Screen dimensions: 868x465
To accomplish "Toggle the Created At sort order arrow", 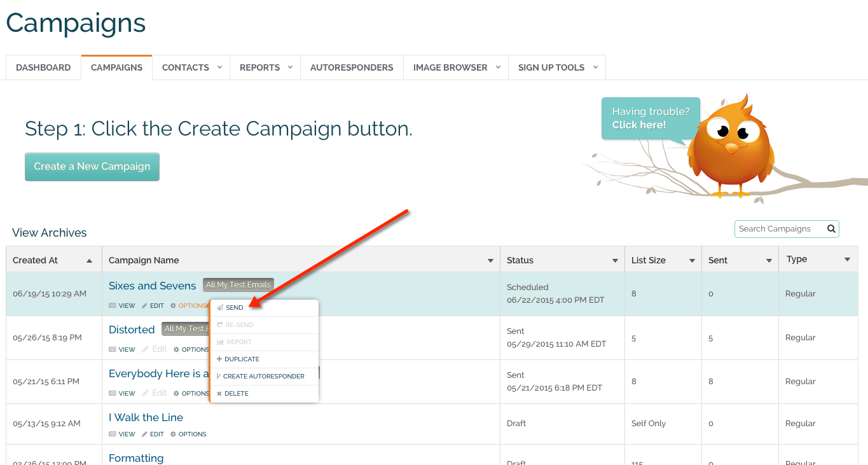I will coord(90,260).
